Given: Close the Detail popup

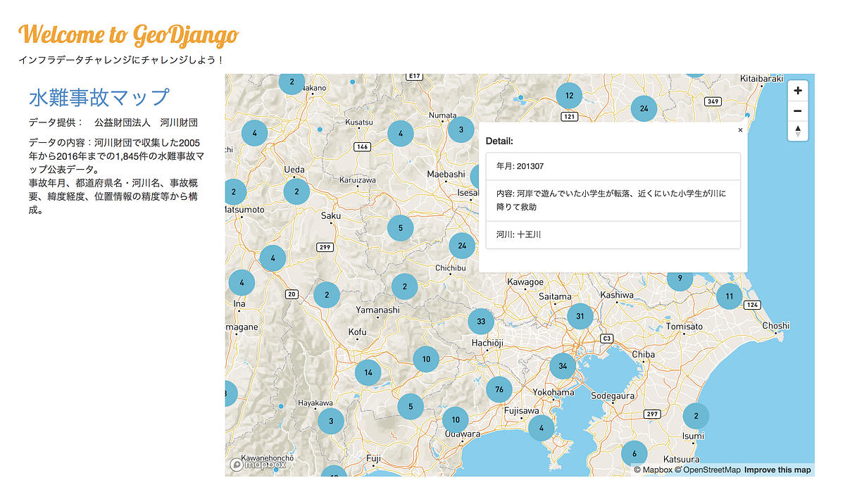Looking at the screenshot, I should pyautogui.click(x=740, y=130).
